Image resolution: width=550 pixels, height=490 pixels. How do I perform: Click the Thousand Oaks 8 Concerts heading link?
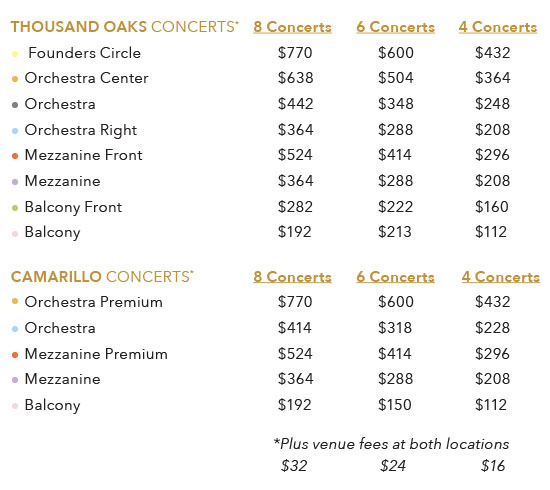[292, 27]
